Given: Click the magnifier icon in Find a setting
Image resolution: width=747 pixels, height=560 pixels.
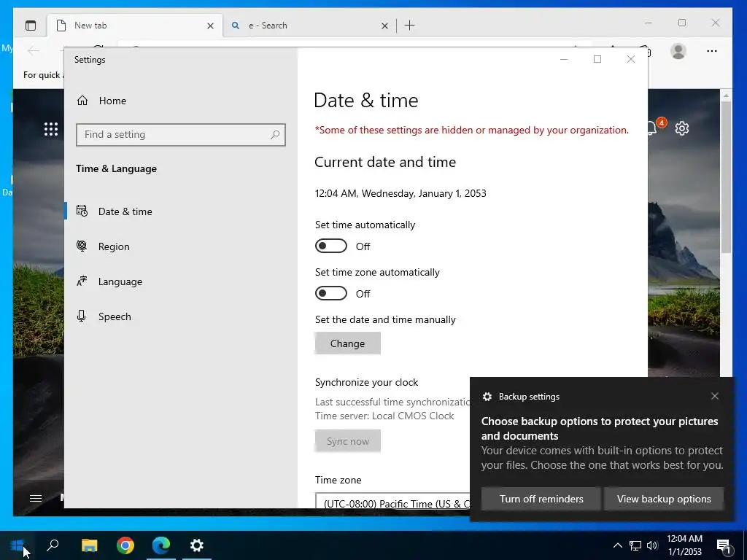Looking at the screenshot, I should [275, 135].
